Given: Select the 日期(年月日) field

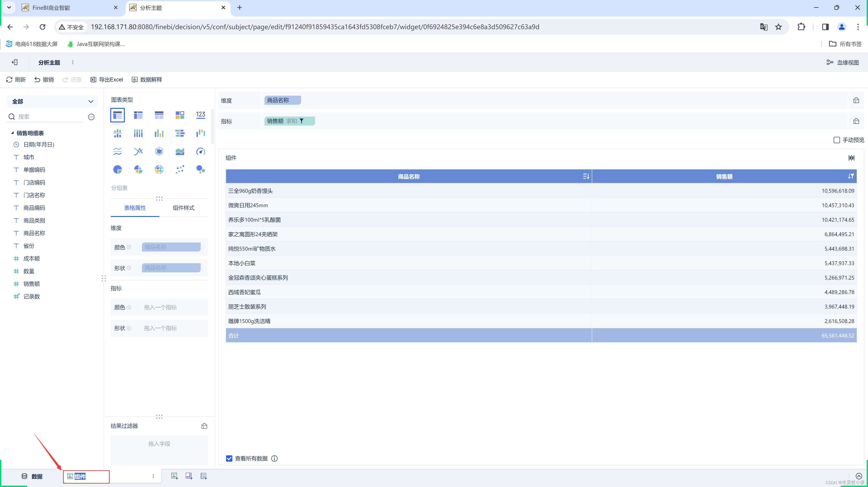Looking at the screenshot, I should pos(39,144).
